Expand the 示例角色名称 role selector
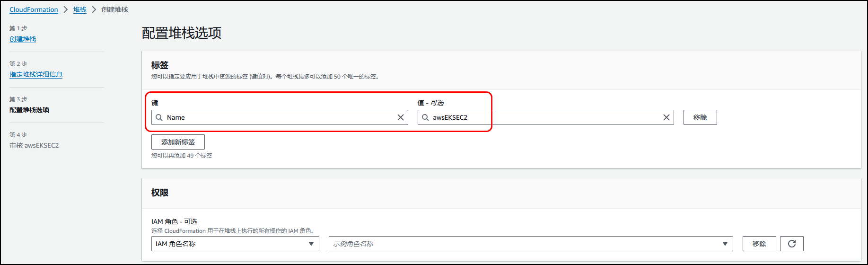 (x=531, y=244)
